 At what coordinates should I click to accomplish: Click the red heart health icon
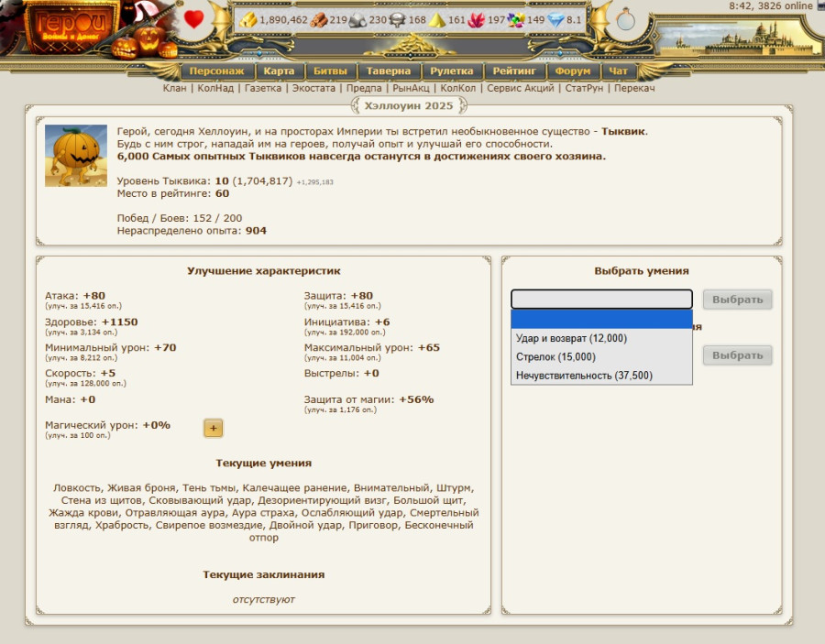click(x=193, y=19)
